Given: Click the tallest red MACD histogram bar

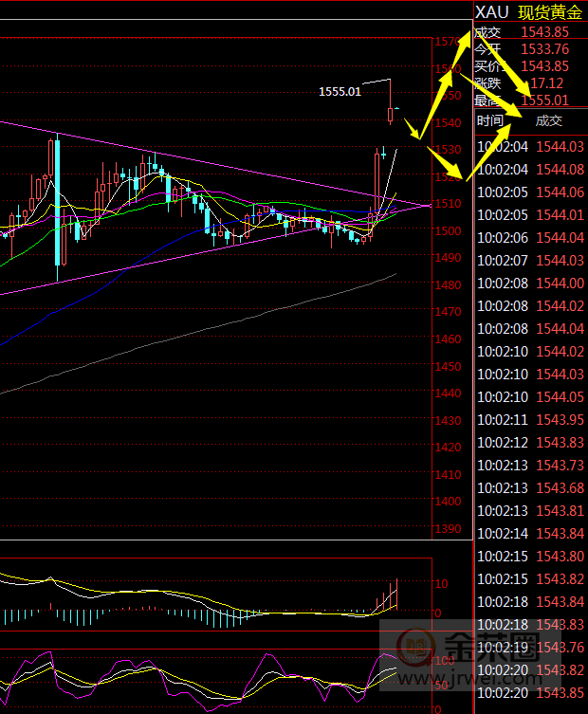Looking at the screenshot, I should pyautogui.click(x=396, y=595).
